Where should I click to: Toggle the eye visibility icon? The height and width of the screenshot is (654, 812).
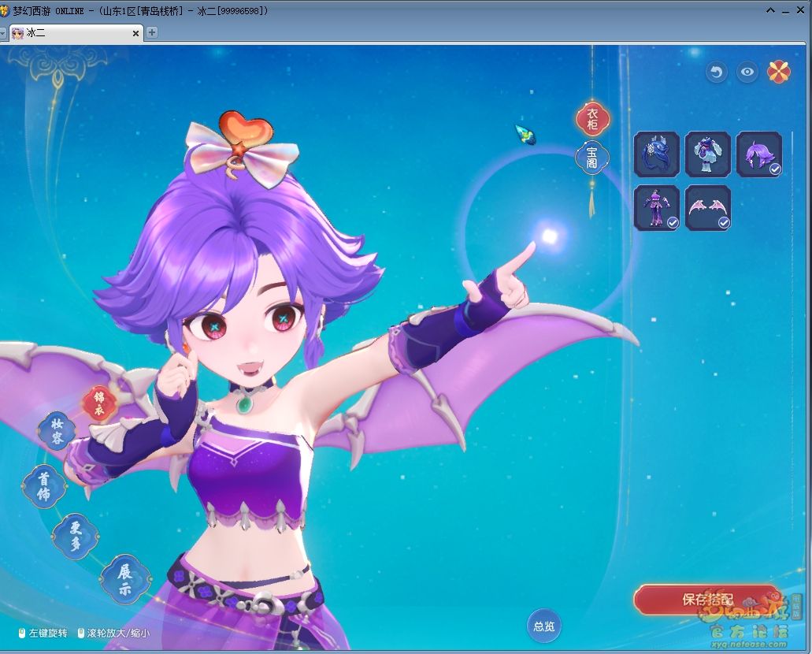pyautogui.click(x=747, y=72)
